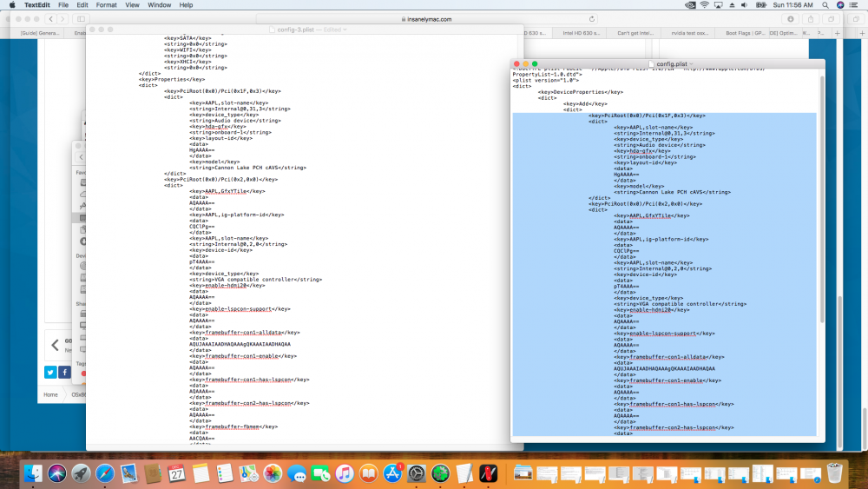The image size is (868, 489).
Task: Open Finder from the dock
Action: 33,473
